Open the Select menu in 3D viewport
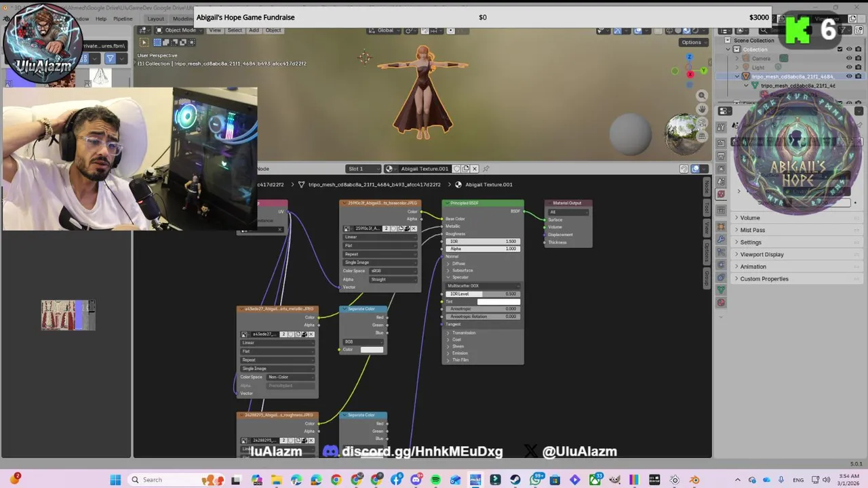 pyautogui.click(x=235, y=30)
